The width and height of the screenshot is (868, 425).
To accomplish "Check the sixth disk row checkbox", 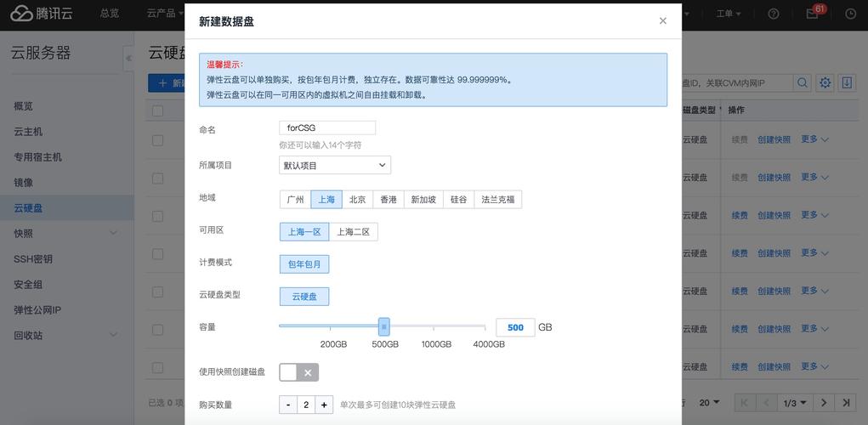I will (x=158, y=330).
